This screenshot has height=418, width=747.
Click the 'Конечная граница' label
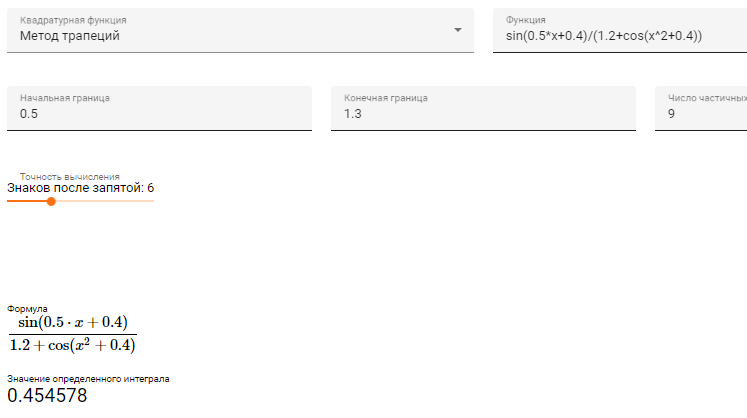[386, 98]
